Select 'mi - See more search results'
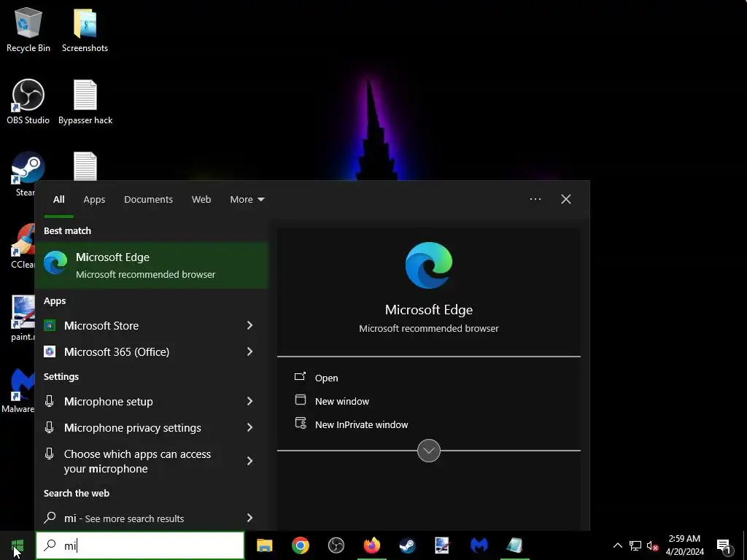The width and height of the screenshot is (747, 560). [138, 518]
